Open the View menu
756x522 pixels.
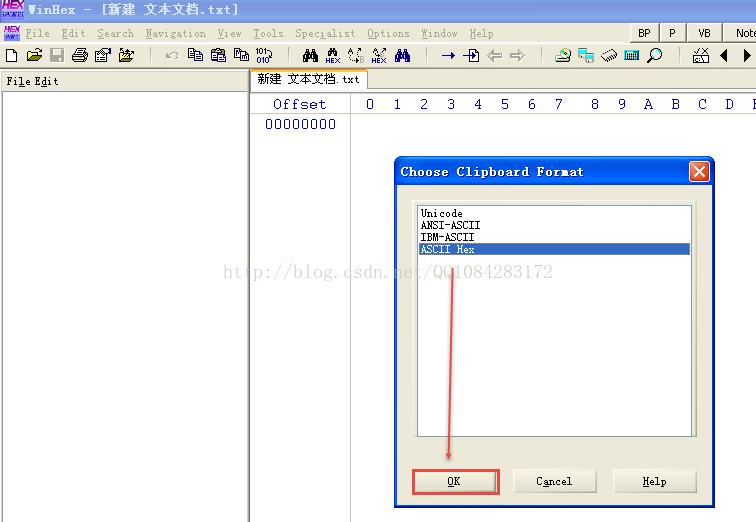(x=229, y=33)
